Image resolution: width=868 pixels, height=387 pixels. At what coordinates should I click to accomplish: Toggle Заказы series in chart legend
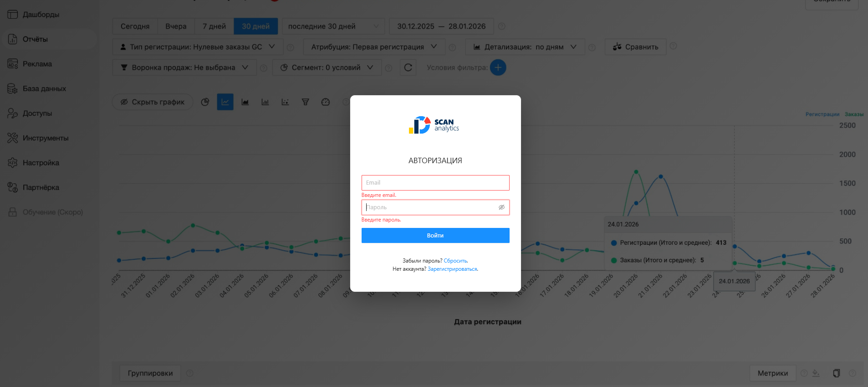pos(854,114)
